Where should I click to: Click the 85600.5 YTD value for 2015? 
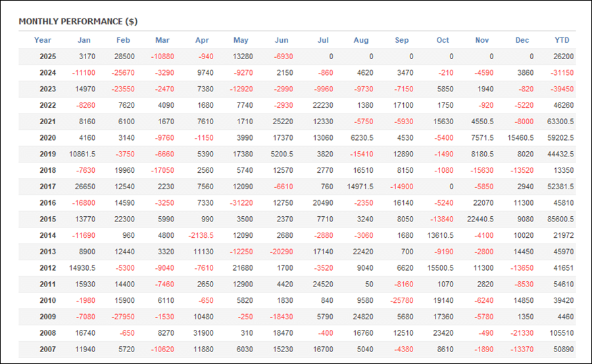(560, 219)
